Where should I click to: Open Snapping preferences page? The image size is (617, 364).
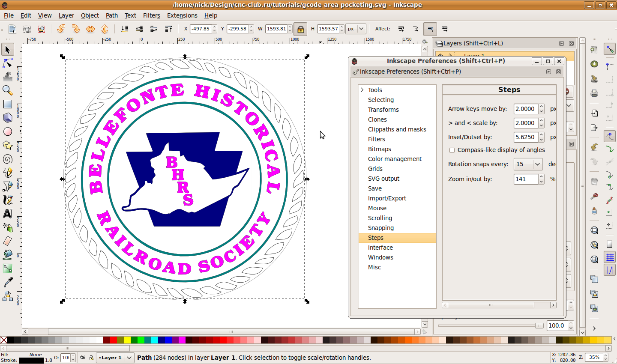tap(381, 228)
